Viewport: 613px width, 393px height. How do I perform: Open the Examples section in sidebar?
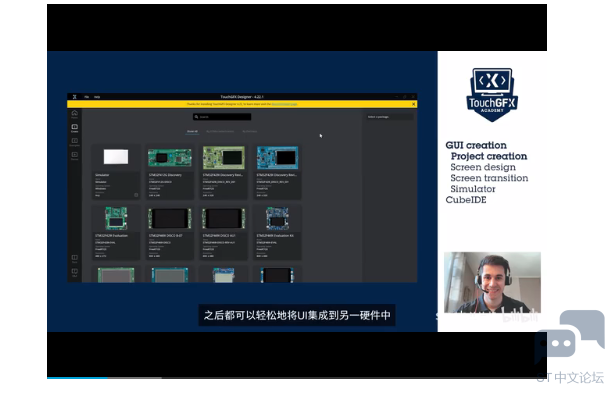point(74,142)
